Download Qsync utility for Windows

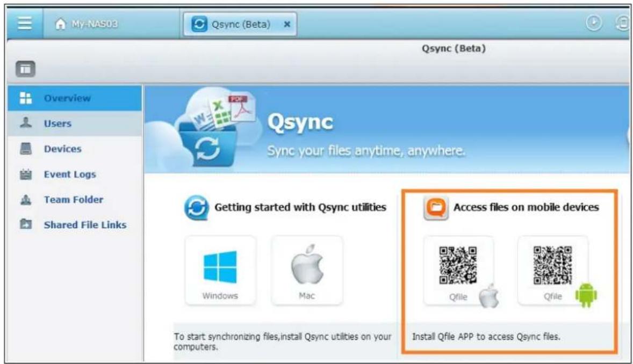(220, 271)
